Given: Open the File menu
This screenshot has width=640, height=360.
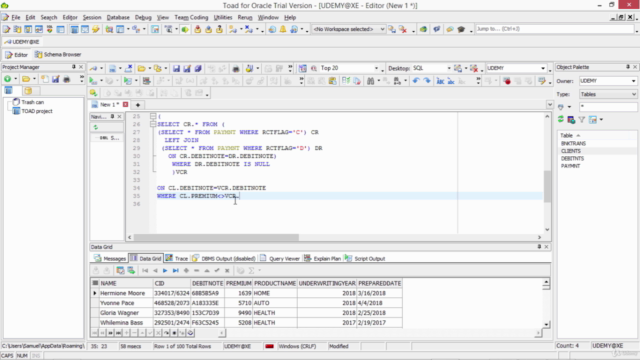Looking at the screenshot, I should click(x=16, y=18).
